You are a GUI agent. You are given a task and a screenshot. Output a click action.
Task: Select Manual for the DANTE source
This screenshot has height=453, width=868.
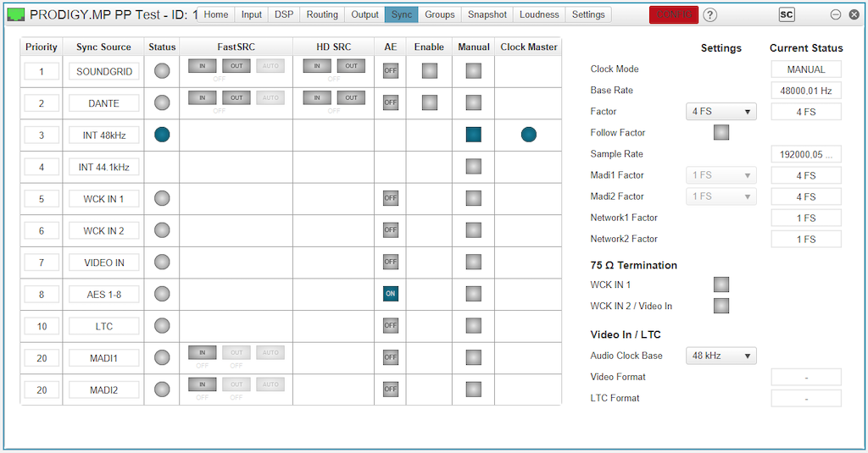coord(473,102)
